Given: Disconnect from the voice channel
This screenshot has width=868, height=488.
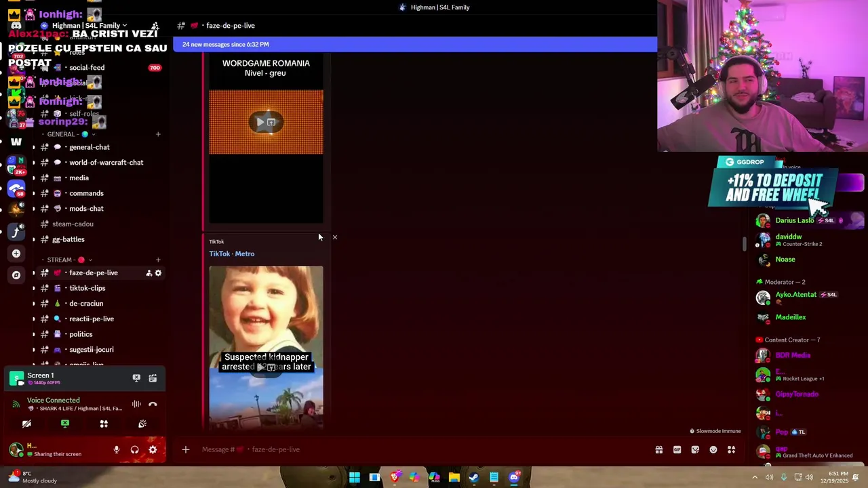Looking at the screenshot, I should point(153,404).
